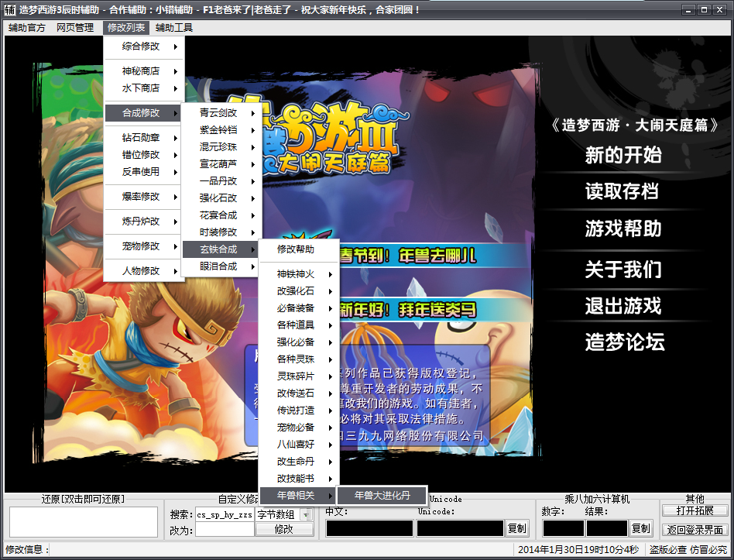Open the 八仙喜好 submenu

pyautogui.click(x=299, y=445)
